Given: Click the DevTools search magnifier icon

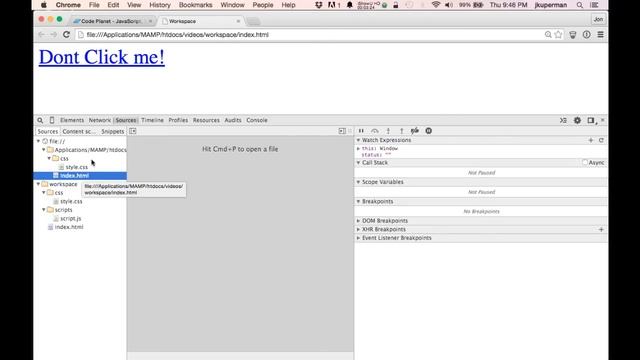Looking at the screenshot, I should click(40, 120).
